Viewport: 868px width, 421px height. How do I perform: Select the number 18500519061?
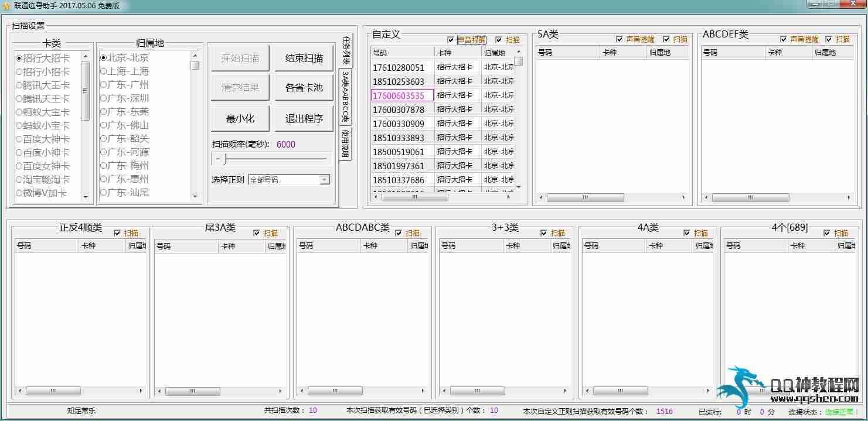(x=399, y=152)
